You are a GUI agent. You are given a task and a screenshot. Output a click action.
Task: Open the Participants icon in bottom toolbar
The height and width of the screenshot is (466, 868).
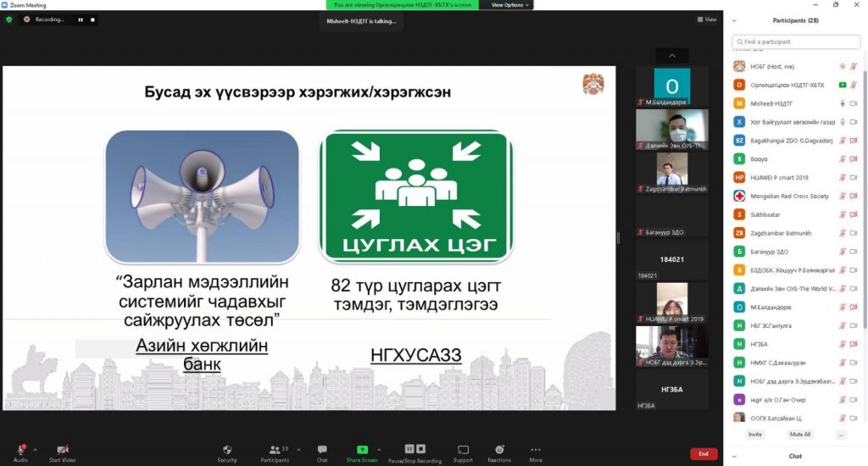coord(274,450)
